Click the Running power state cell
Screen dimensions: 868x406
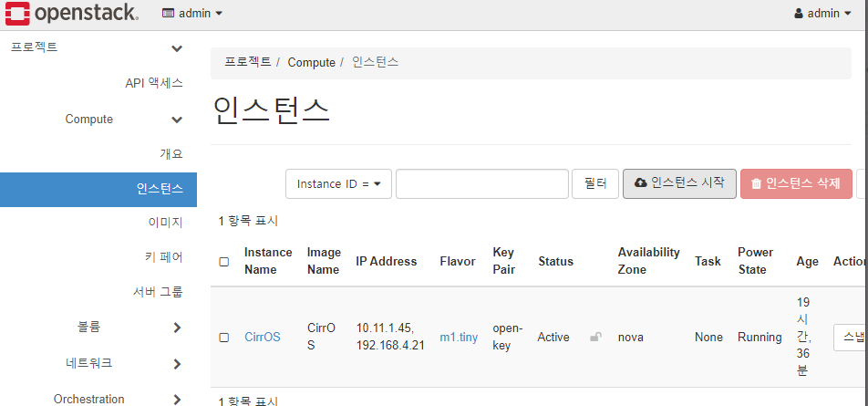[x=759, y=338]
